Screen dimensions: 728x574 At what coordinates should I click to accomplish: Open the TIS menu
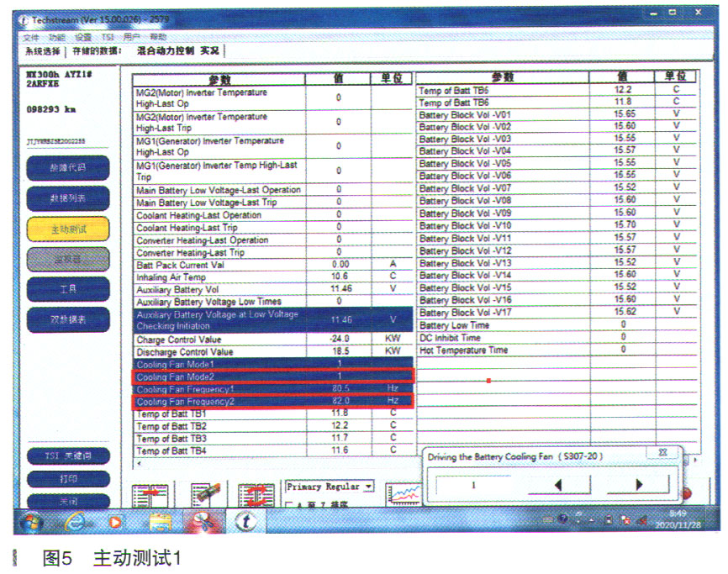[x=108, y=37]
